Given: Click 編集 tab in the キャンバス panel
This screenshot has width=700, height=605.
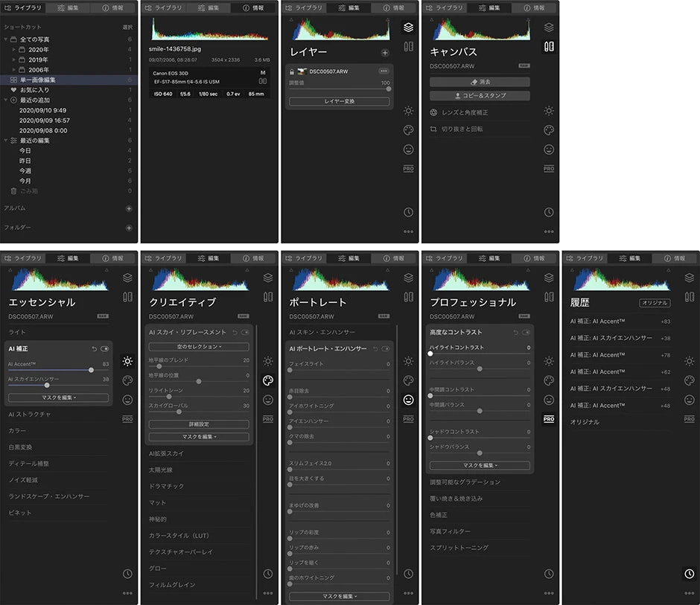Looking at the screenshot, I should click(x=489, y=8).
